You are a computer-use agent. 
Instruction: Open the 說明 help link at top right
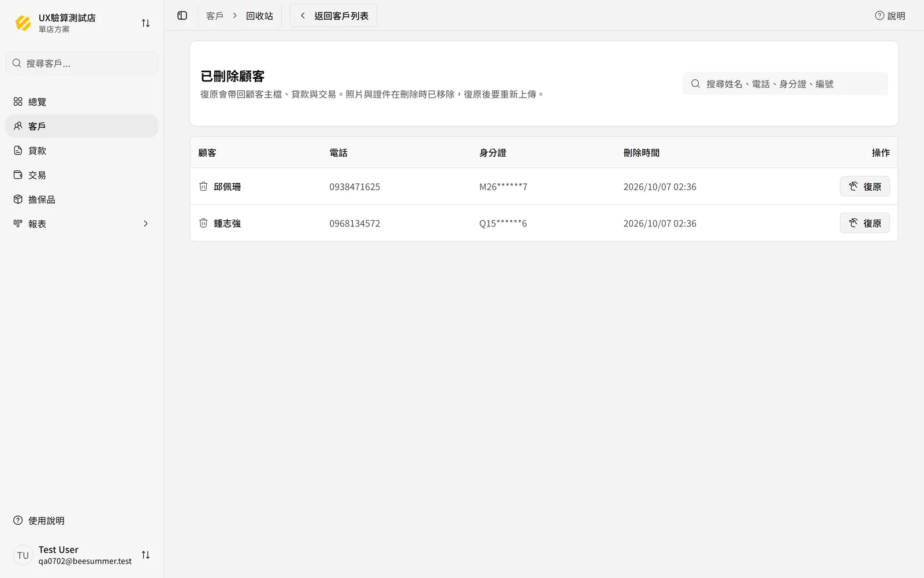click(890, 16)
